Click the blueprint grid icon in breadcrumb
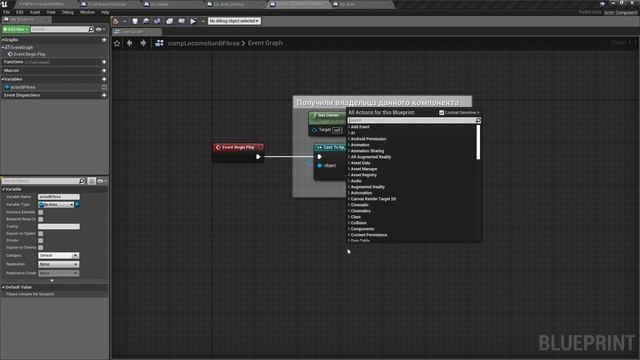This screenshot has width=640, height=360. (x=159, y=43)
